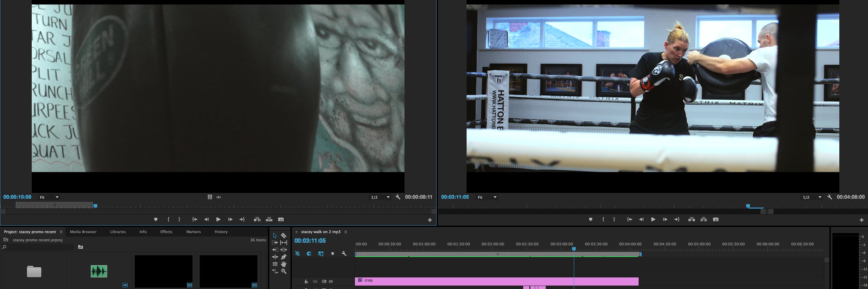
Task: Play the sequence in Program Monitor
Action: pyautogui.click(x=653, y=219)
